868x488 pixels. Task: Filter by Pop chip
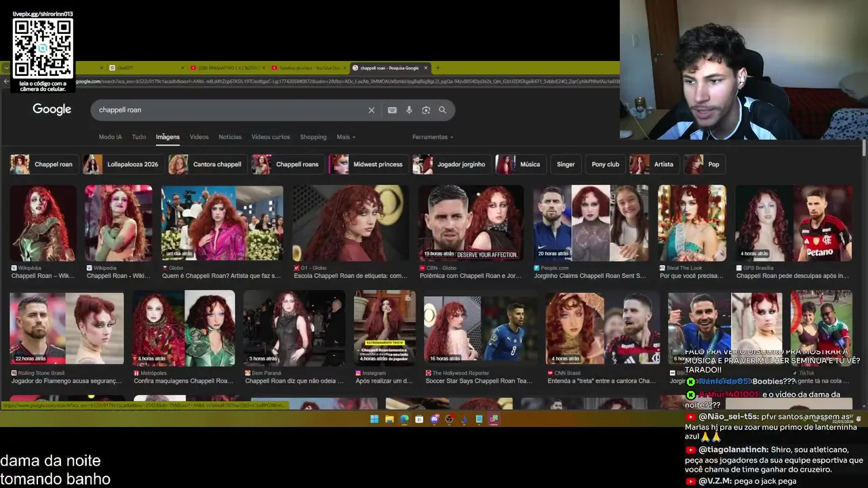point(704,164)
